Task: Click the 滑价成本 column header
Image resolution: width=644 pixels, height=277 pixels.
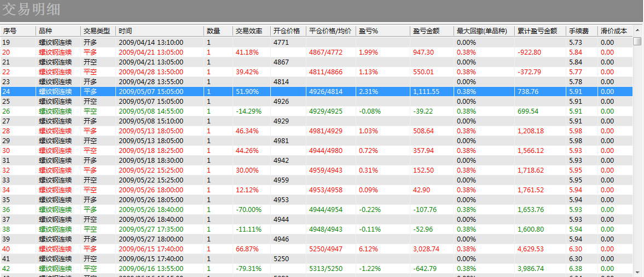Action: [614, 31]
